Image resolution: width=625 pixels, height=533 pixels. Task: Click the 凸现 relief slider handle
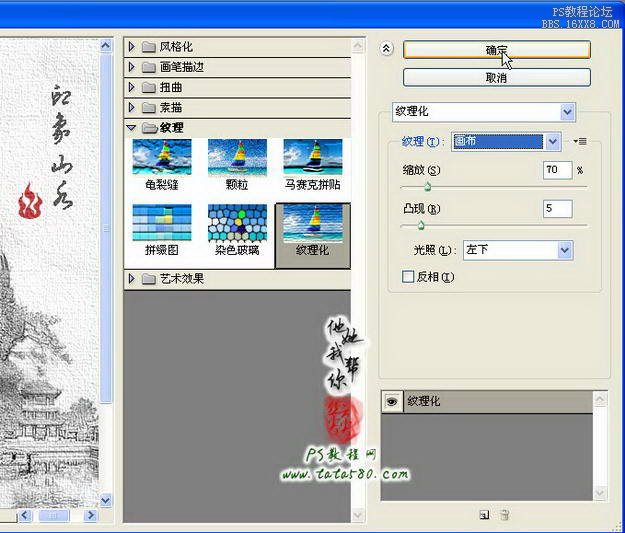421,226
